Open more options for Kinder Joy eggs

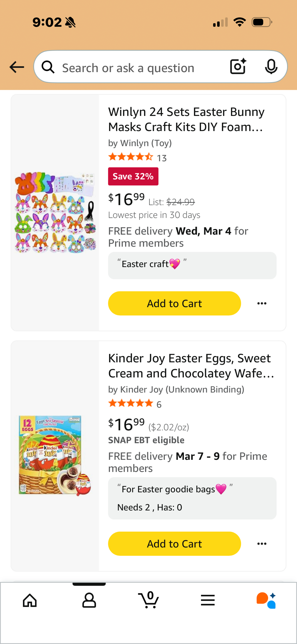click(x=262, y=544)
